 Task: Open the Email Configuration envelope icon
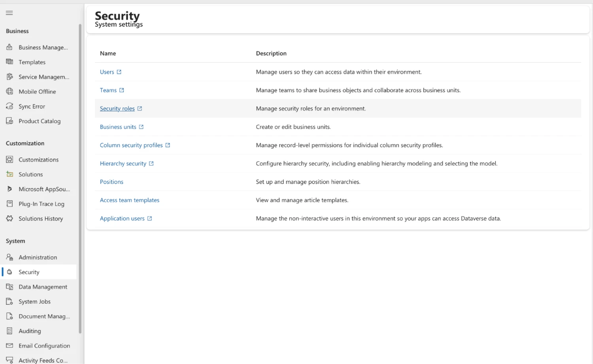tap(10, 345)
